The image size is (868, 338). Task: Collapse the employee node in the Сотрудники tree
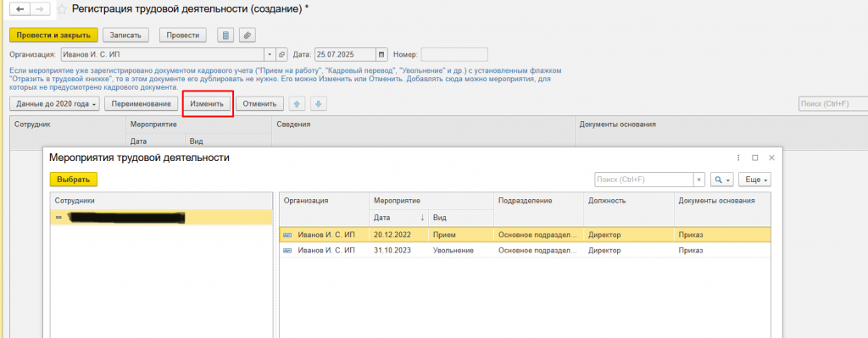(x=58, y=218)
